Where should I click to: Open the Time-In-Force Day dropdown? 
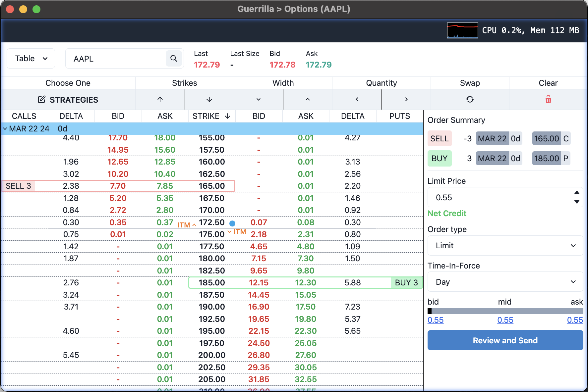(x=505, y=282)
